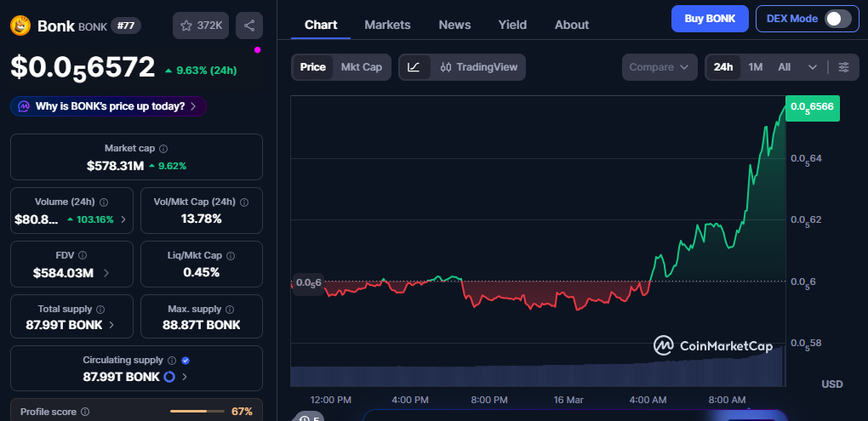Switch to the Chart tab
This screenshot has height=421, width=868.
pos(321,25)
